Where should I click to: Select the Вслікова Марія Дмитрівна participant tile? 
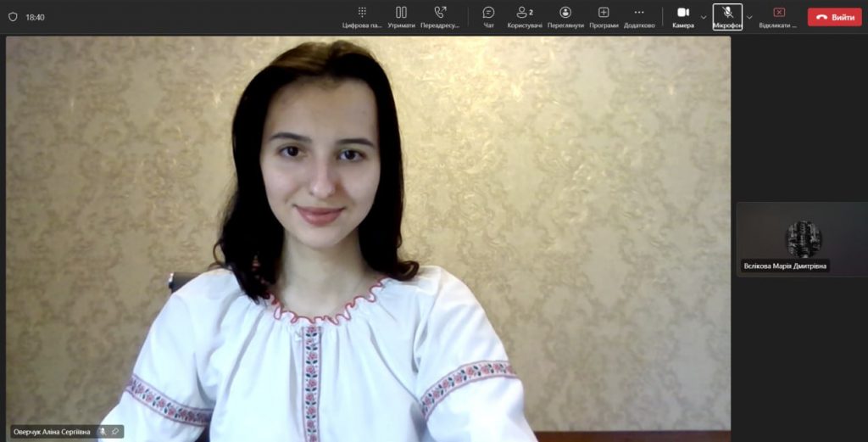pyautogui.click(x=802, y=239)
